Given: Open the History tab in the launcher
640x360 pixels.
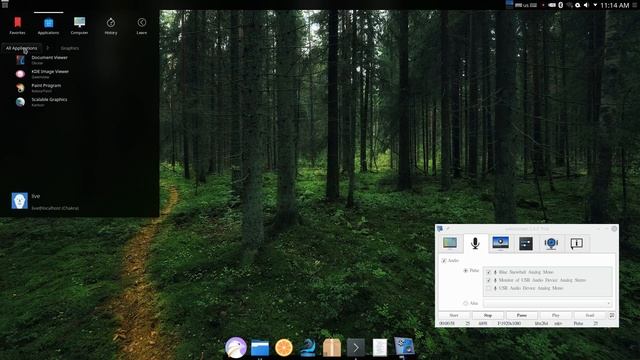Looking at the screenshot, I should coord(111,25).
